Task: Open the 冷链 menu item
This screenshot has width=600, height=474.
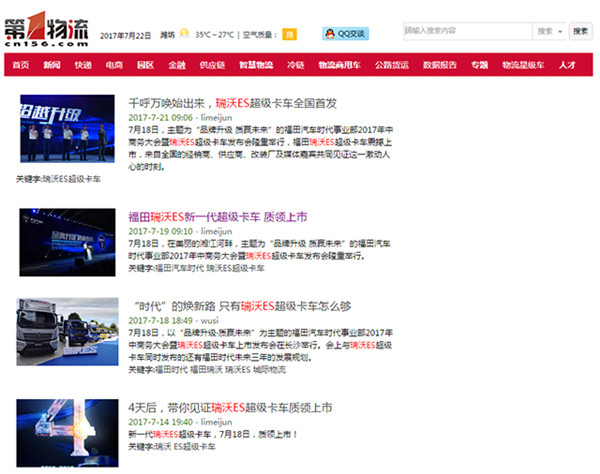Action: 295,65
